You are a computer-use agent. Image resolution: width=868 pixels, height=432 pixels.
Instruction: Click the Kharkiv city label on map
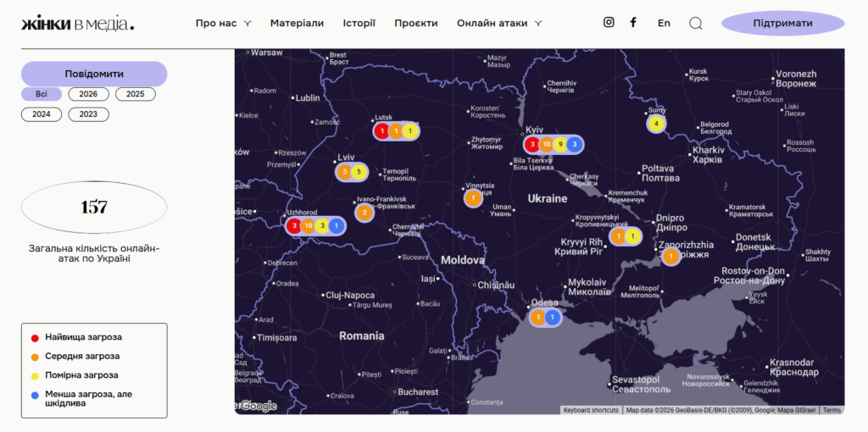click(x=708, y=155)
